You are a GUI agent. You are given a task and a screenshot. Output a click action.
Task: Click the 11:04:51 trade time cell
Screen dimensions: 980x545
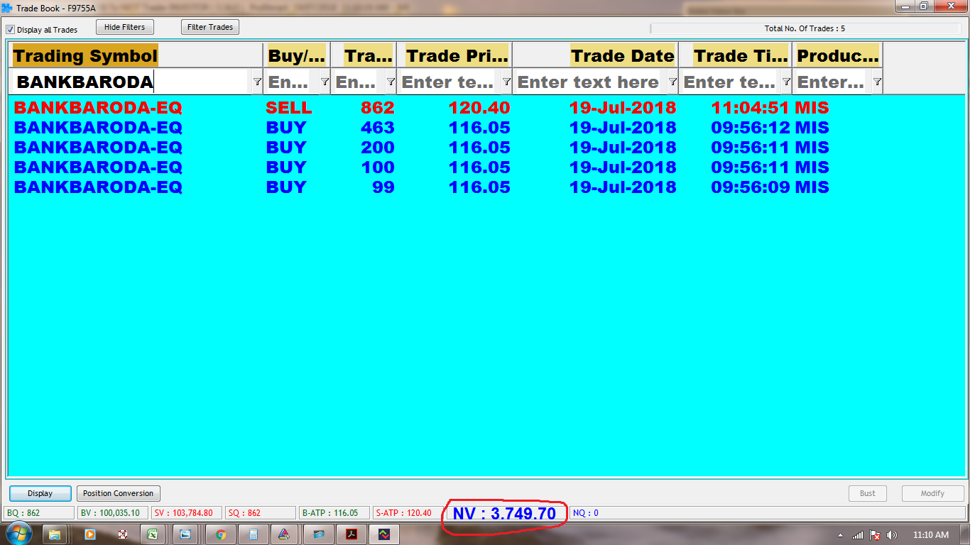[751, 108]
